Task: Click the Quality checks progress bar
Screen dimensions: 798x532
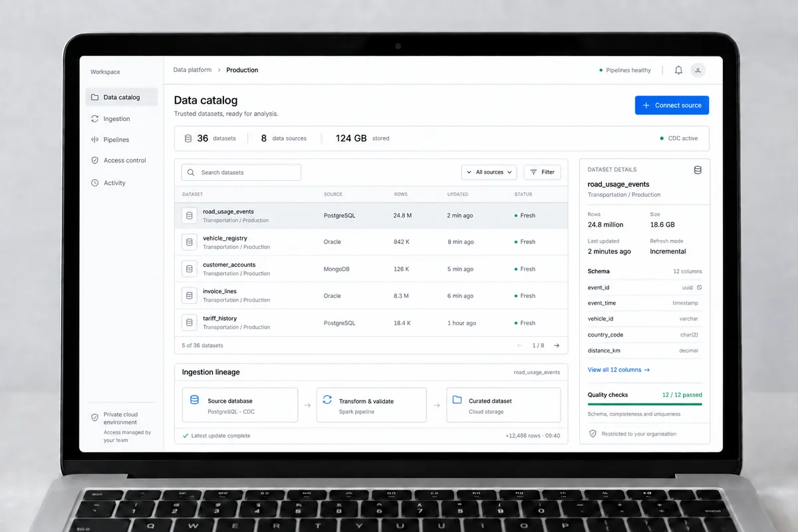Action: point(644,404)
